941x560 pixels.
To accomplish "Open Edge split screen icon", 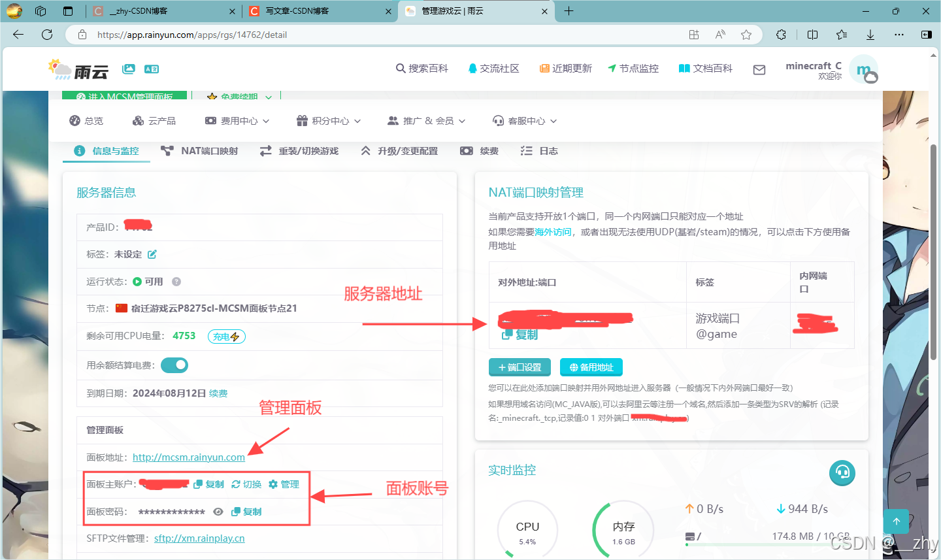I will (812, 35).
